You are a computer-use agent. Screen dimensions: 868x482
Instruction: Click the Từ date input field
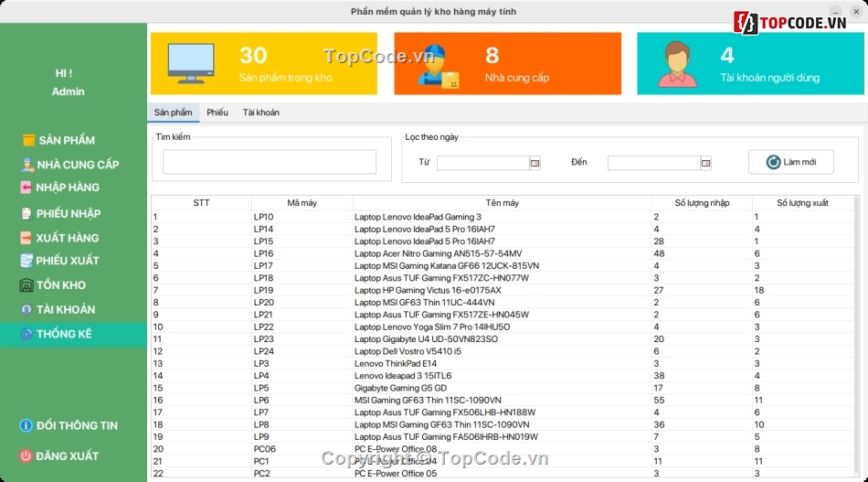[482, 163]
